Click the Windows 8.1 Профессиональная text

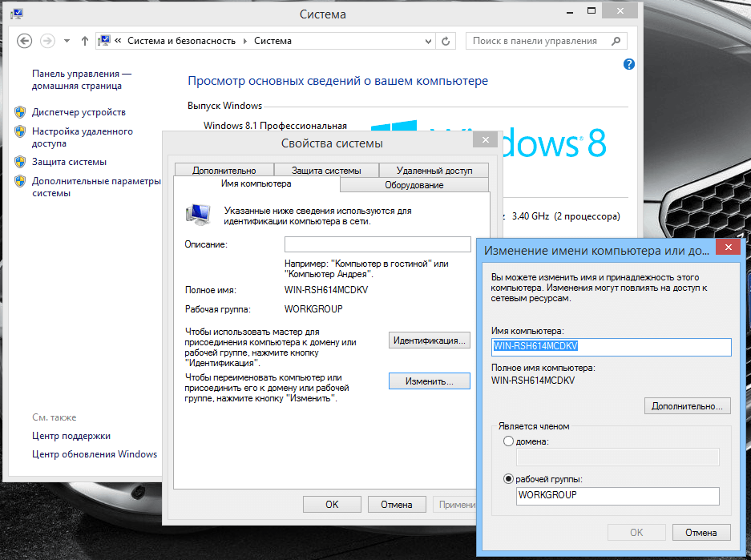275,126
